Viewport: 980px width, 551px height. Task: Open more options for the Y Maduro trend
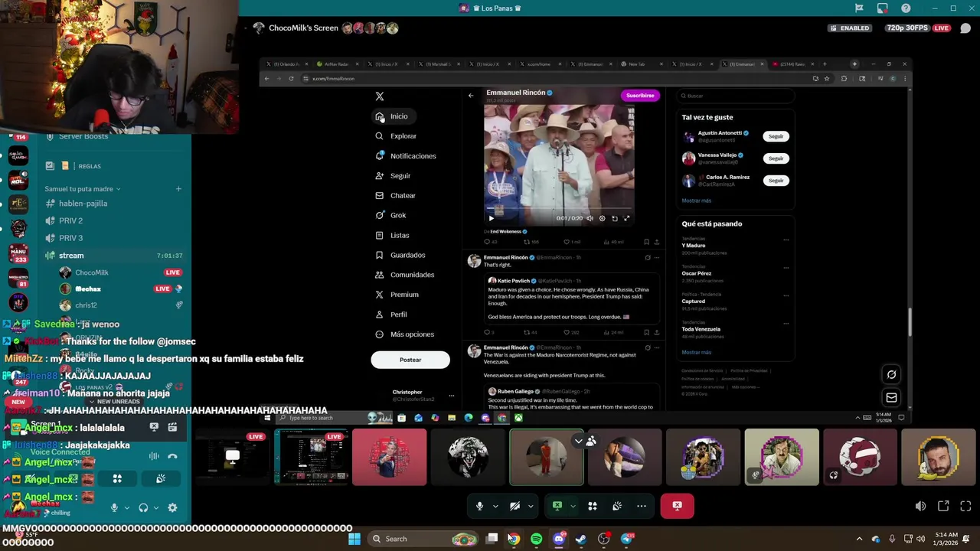pyautogui.click(x=786, y=240)
